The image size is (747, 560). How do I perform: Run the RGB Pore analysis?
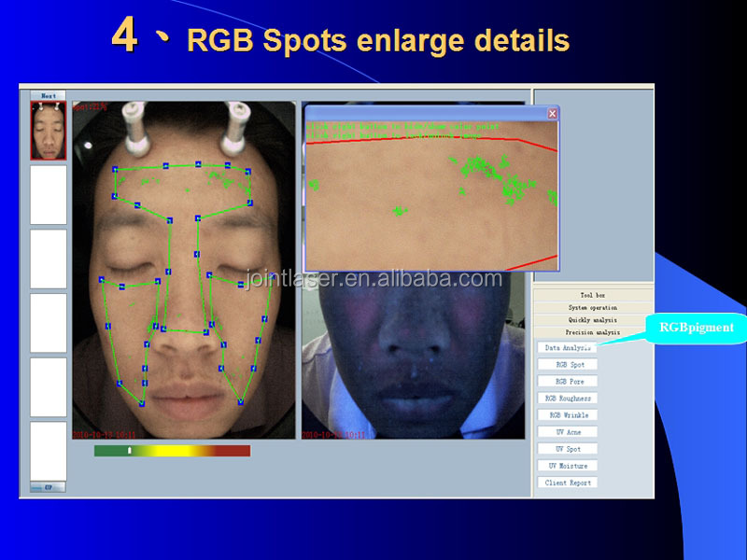click(x=568, y=382)
